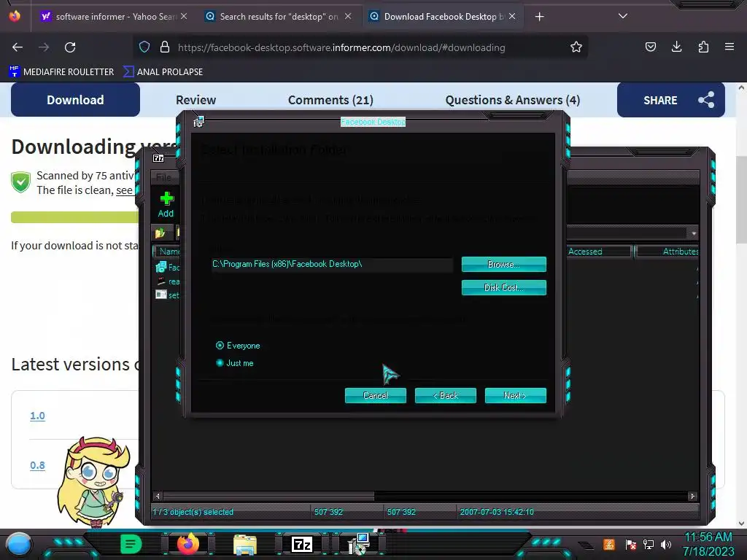Click the < Back button
The image size is (747, 560).
[x=446, y=396]
